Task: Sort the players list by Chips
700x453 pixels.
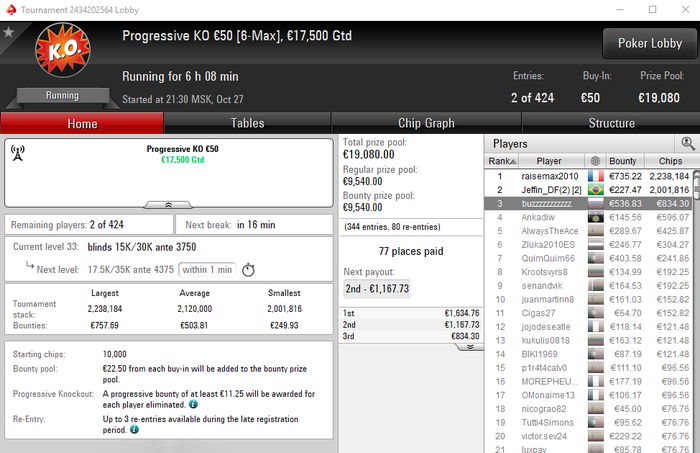Action: click(670, 161)
